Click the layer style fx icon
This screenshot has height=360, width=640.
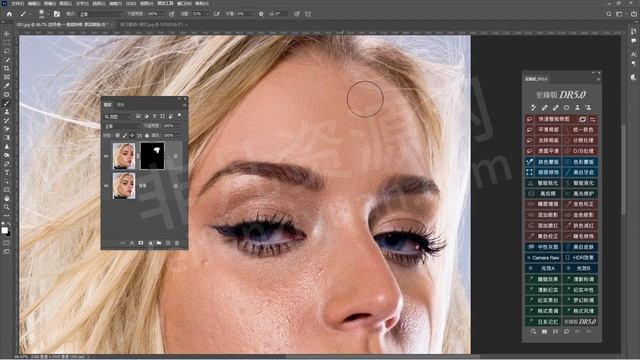pos(132,243)
